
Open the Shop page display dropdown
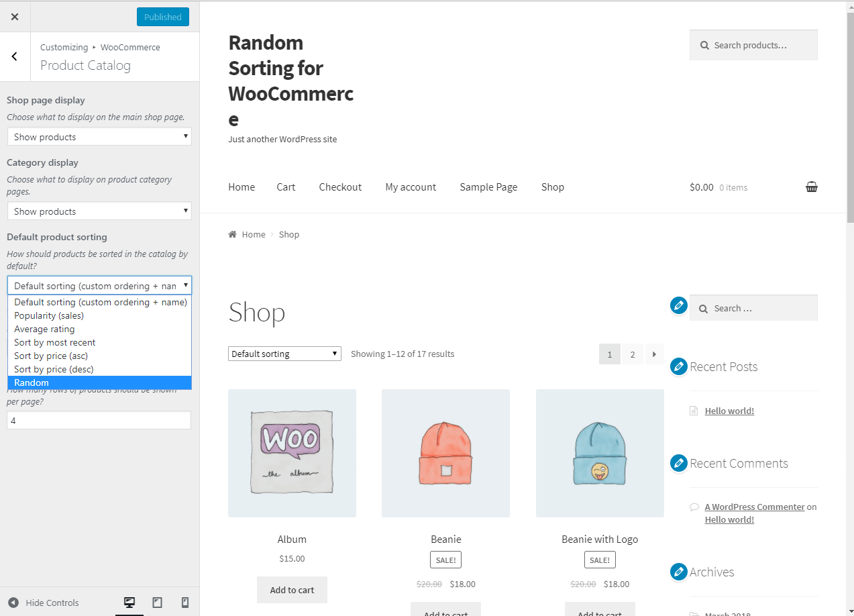pyautogui.click(x=99, y=137)
